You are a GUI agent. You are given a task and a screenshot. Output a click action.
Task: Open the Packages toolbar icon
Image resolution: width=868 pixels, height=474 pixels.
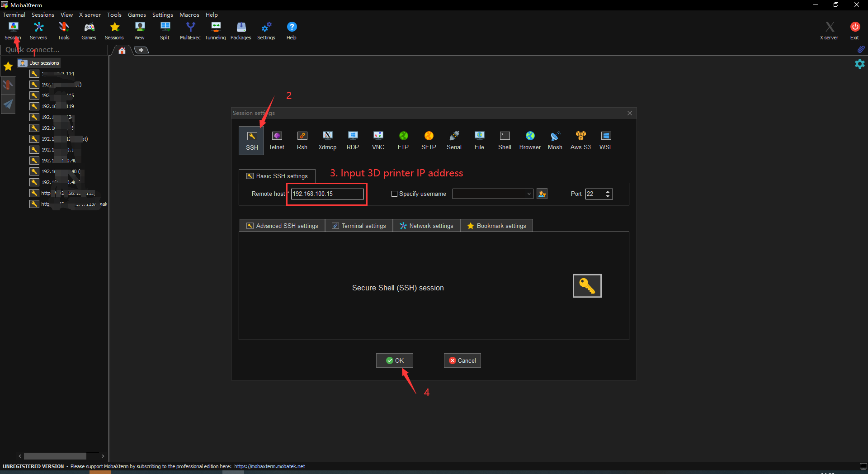point(241,31)
